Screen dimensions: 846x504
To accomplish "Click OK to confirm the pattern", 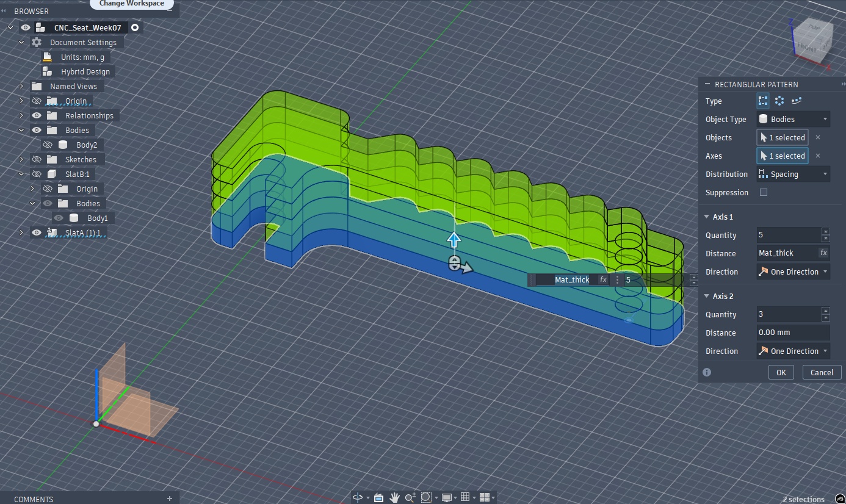I will click(781, 372).
